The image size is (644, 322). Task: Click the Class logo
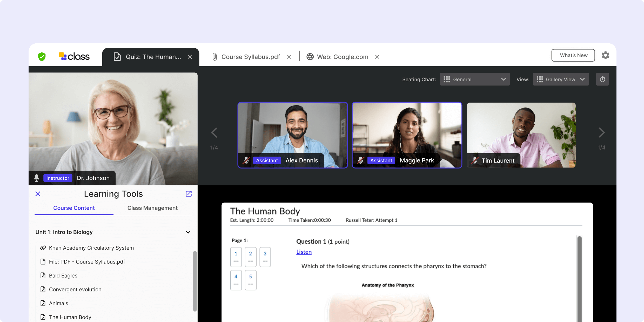(74, 56)
